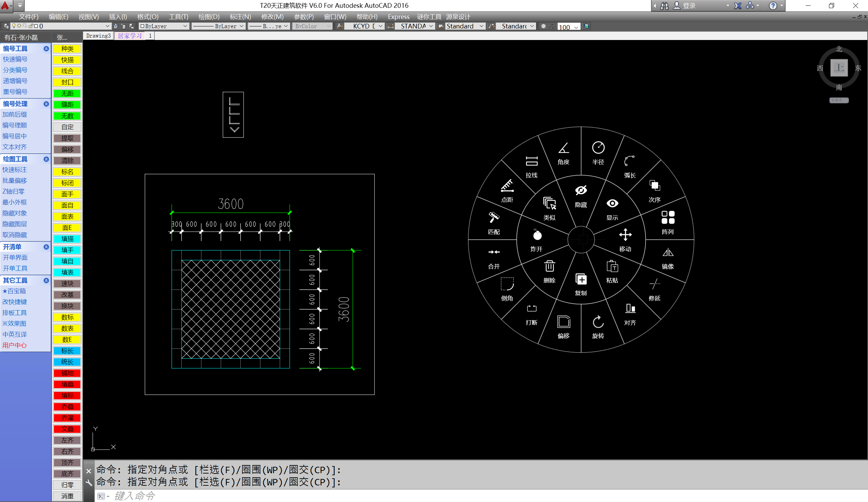The height and width of the screenshot is (502, 868).
Task: Select the 类似 select similar tool
Action: (549, 208)
